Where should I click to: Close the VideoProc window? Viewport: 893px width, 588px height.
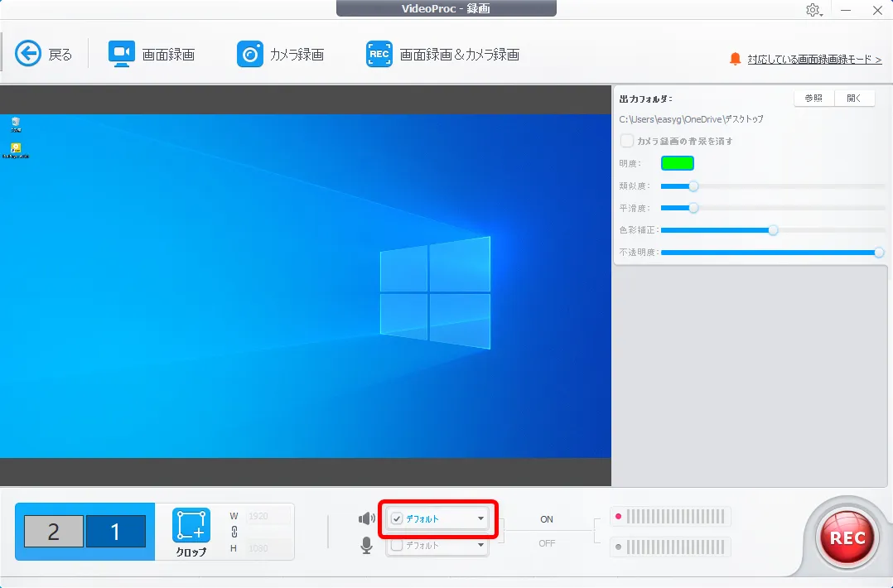pyautogui.click(x=877, y=10)
